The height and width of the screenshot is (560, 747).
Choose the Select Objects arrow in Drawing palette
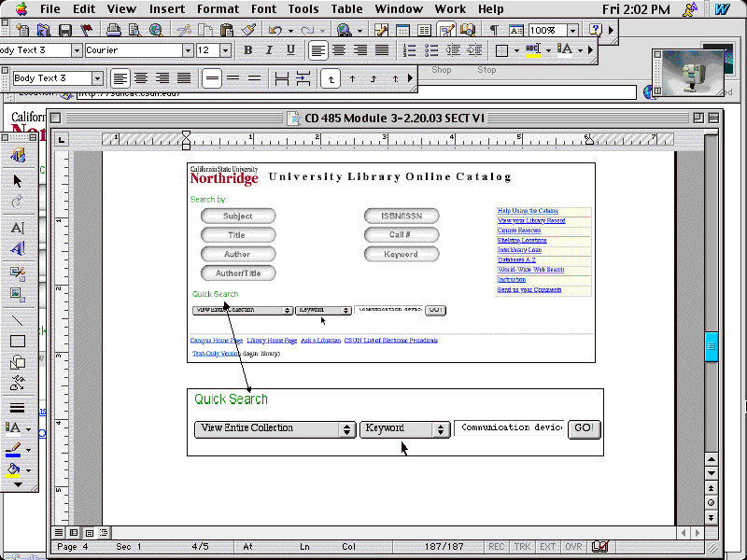tap(18, 181)
